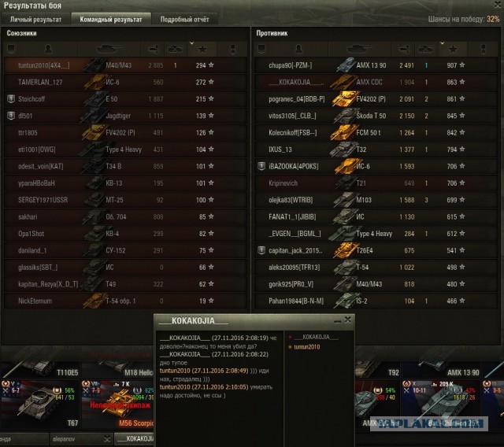Screen dimensions: 504x447
Task: Open the Подробный отчёт tab
Action: pyautogui.click(x=184, y=19)
